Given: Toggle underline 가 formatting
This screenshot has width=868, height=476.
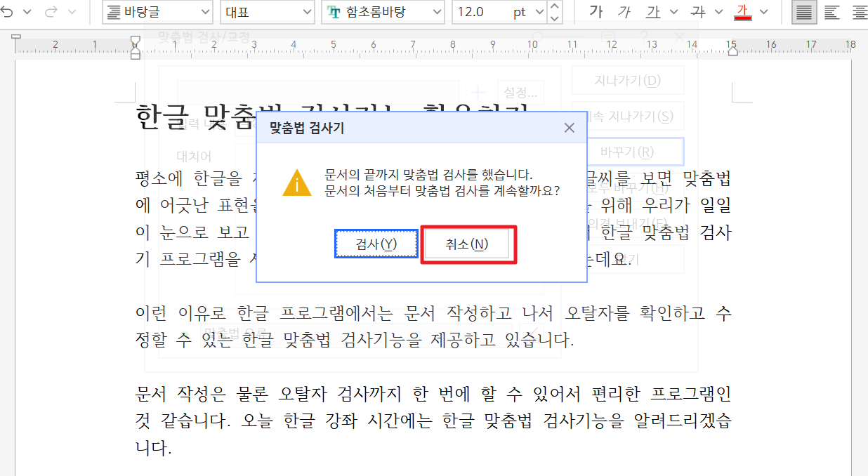Looking at the screenshot, I should (653, 12).
